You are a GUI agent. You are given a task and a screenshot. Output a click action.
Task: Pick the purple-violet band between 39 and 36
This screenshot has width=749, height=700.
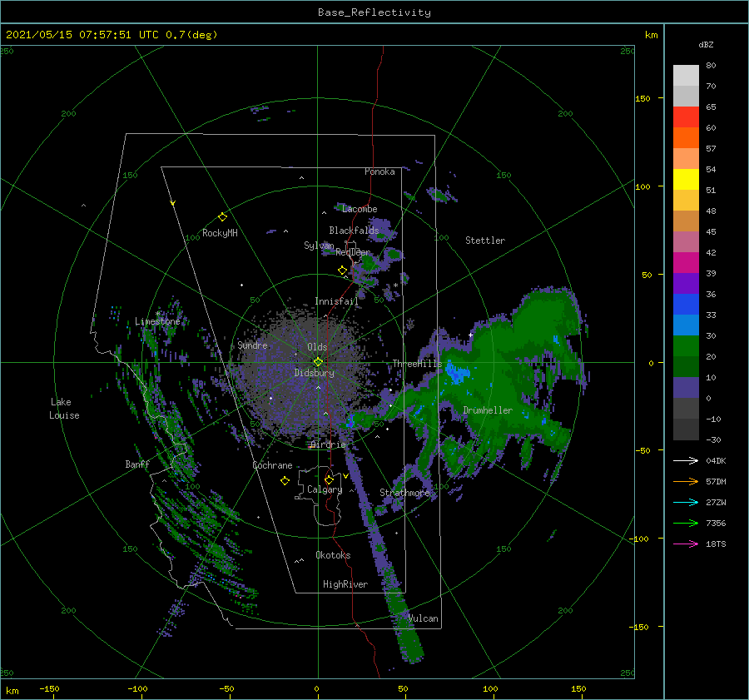point(686,284)
